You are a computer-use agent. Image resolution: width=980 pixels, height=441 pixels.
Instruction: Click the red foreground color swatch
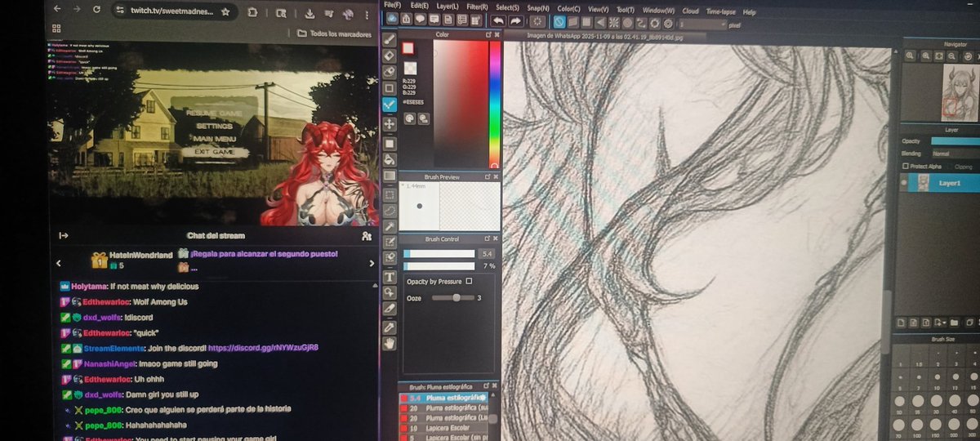408,49
